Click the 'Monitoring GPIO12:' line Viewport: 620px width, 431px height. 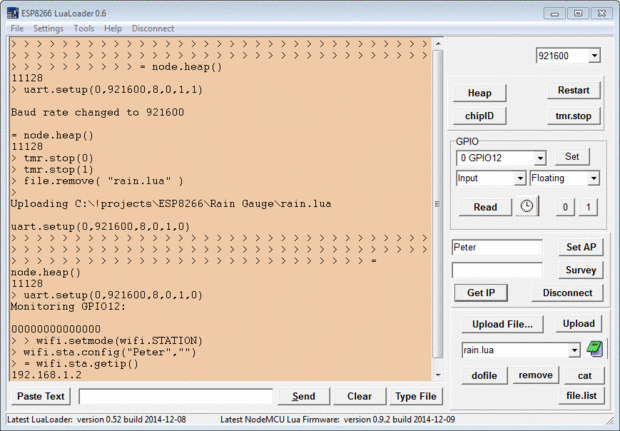tap(68, 306)
